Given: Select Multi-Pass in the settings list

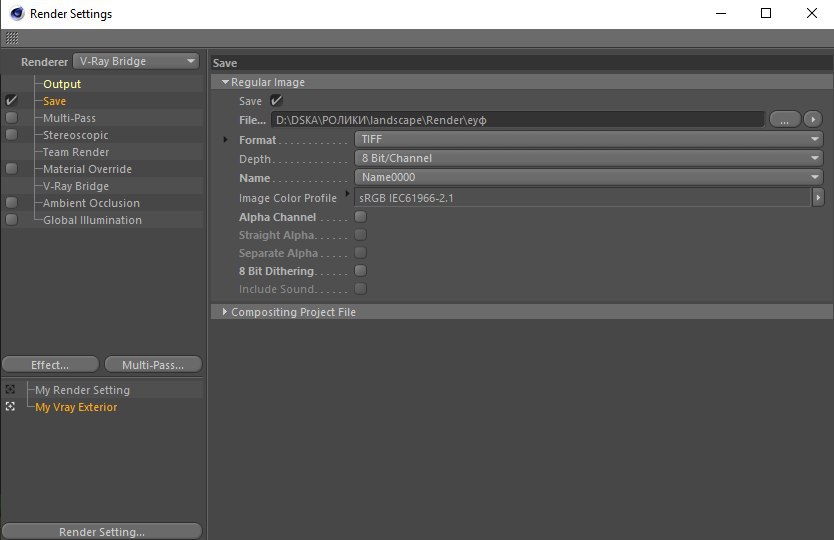Looking at the screenshot, I should pos(69,118).
